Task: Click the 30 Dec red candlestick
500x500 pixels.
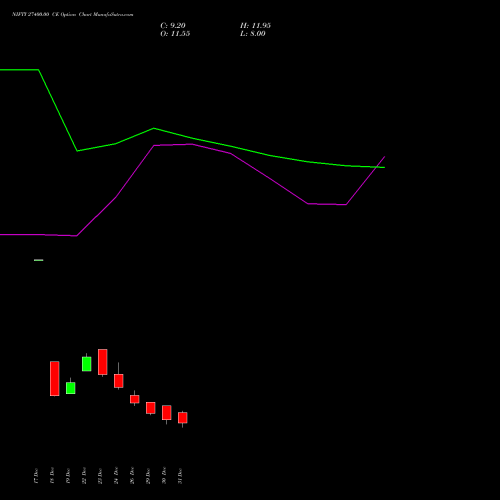Action: tap(167, 413)
